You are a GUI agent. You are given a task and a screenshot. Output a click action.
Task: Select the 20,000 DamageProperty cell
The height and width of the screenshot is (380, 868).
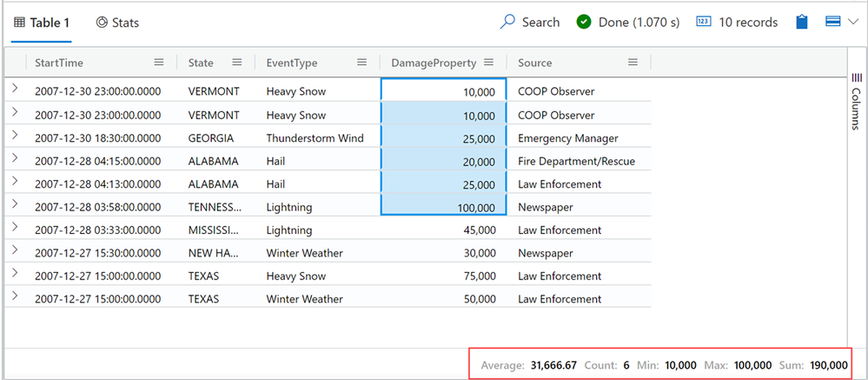point(443,161)
